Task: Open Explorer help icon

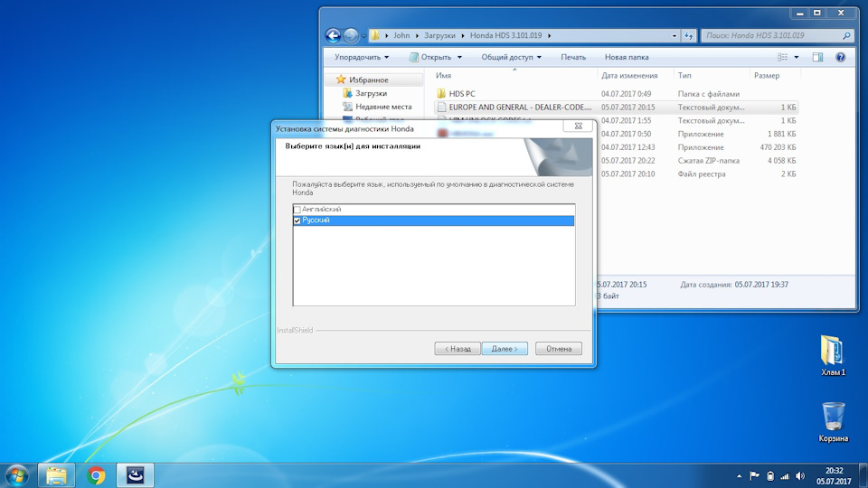Action: (x=840, y=57)
